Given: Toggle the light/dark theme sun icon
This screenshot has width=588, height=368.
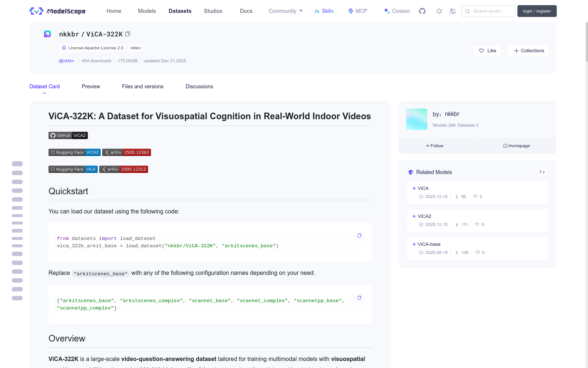Looking at the screenshot, I should pyautogui.click(x=439, y=11).
